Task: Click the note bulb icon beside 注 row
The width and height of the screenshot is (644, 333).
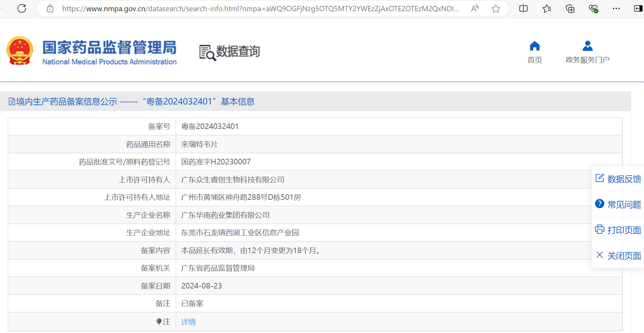Action: point(159,321)
